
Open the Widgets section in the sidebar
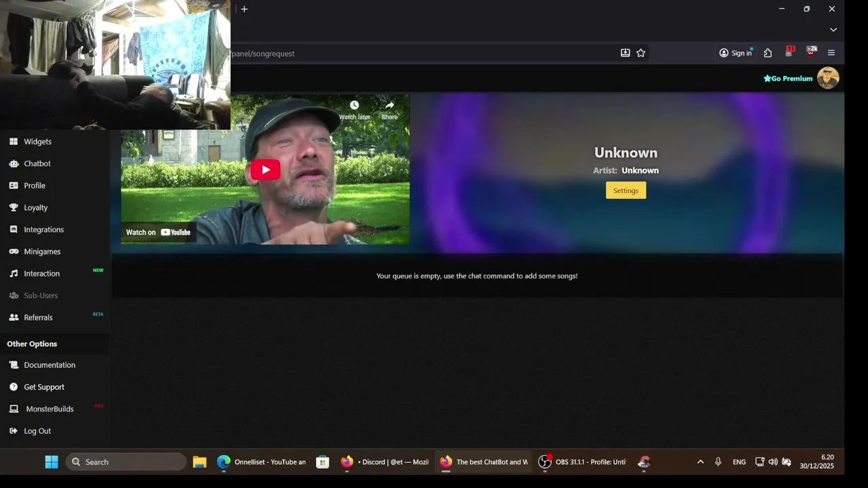[37, 142]
